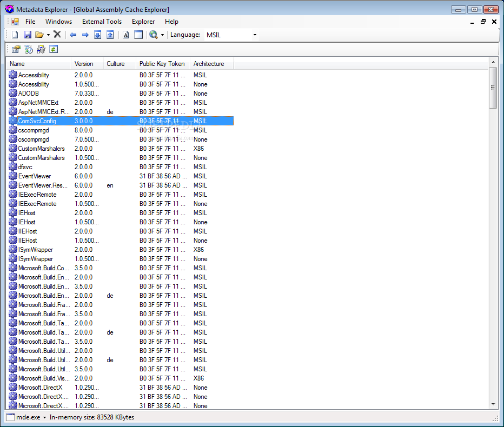Open the External Tools menu

(x=102, y=22)
